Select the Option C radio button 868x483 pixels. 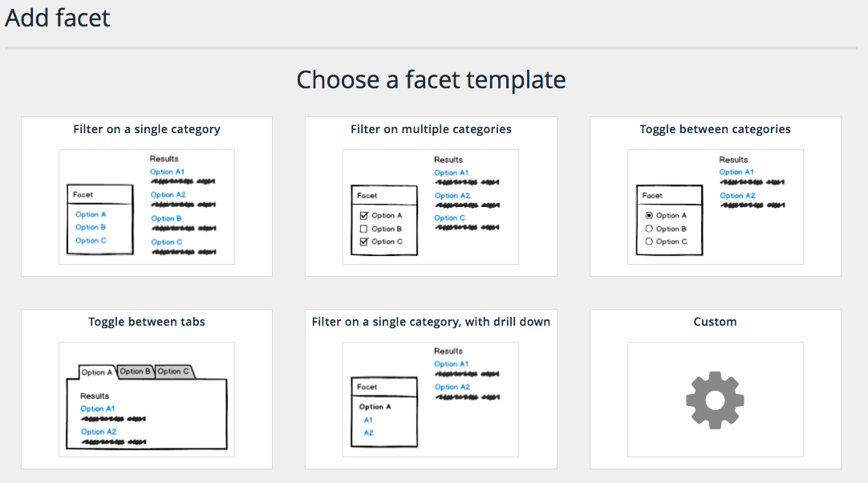pos(649,241)
